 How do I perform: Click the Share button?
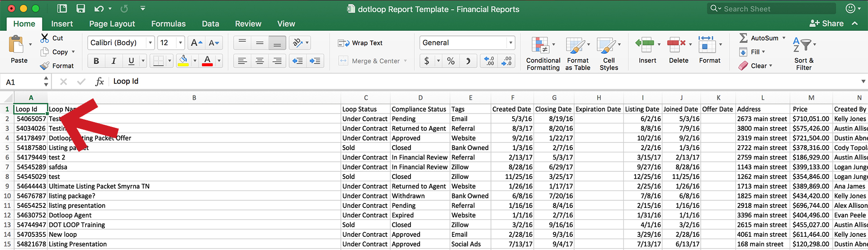click(826, 24)
